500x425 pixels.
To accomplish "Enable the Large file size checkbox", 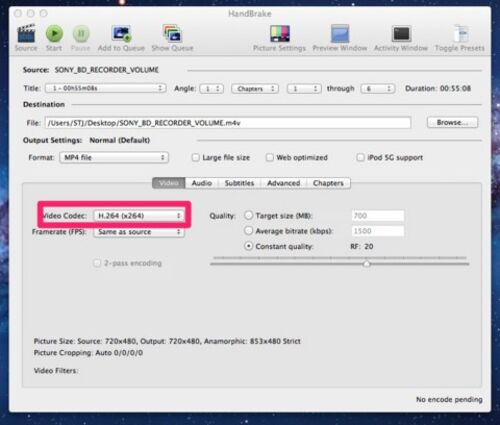I will [x=196, y=157].
